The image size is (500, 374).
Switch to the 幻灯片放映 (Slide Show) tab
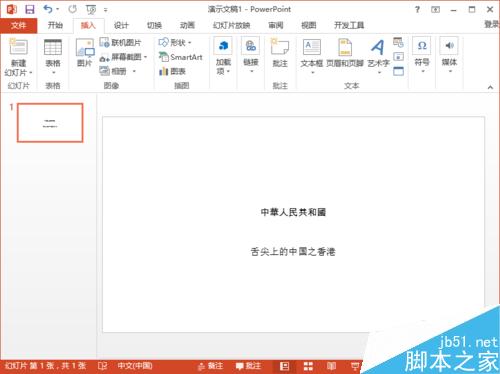click(x=232, y=25)
